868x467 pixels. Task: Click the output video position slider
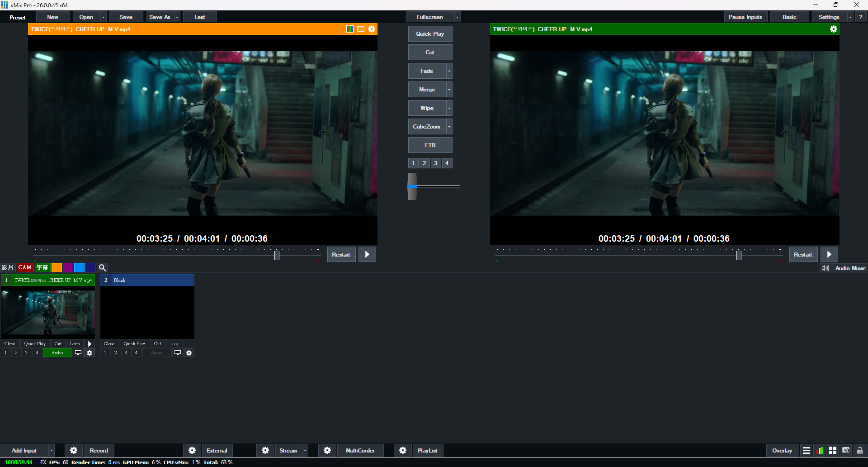click(739, 255)
